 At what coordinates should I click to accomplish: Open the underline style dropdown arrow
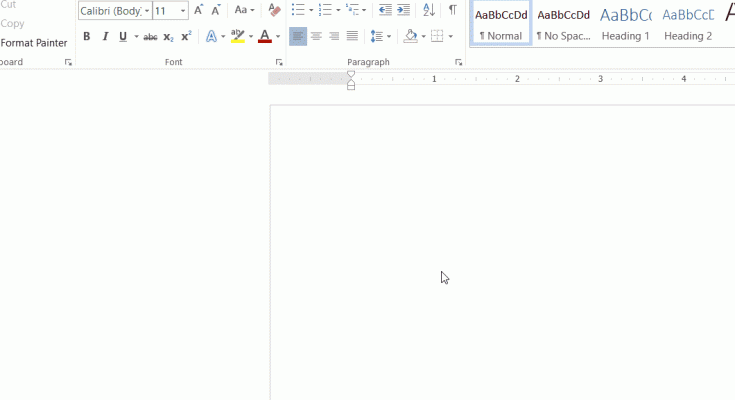tap(136, 37)
